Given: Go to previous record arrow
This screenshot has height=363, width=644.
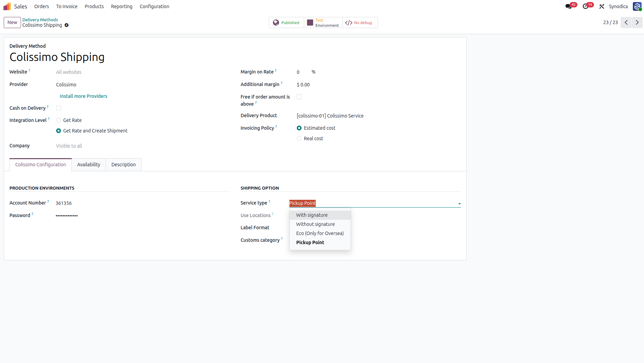Looking at the screenshot, I should [626, 22].
